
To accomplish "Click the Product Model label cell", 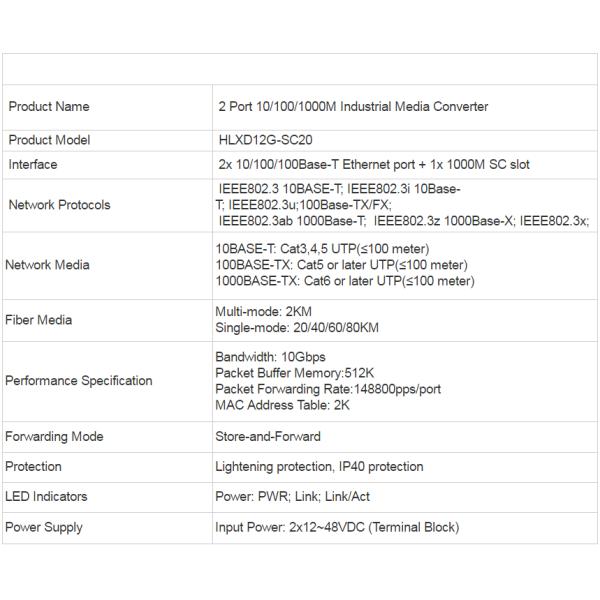I will click(51, 140).
